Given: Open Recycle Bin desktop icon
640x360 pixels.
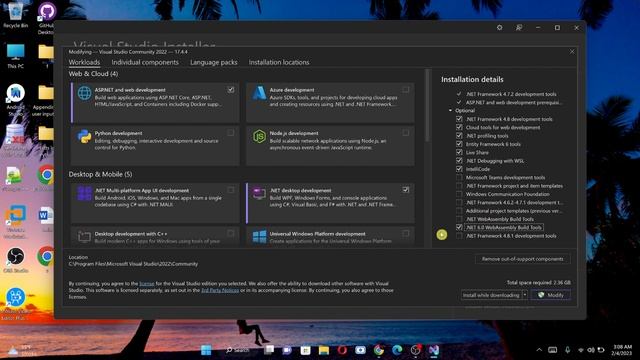Looking at the screenshot, I should click(x=16, y=15).
